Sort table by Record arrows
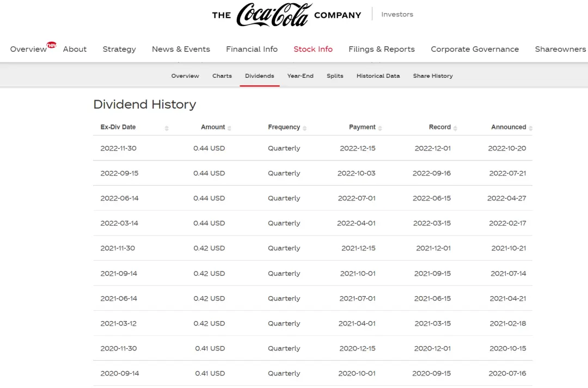Viewport: 588px width, 388px height. coord(455,128)
